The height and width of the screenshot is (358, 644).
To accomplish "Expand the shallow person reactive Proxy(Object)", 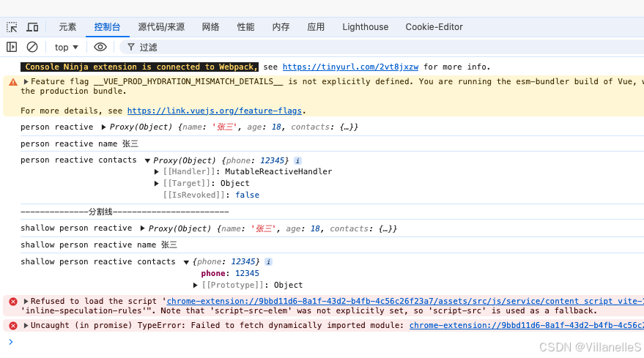I will tap(143, 228).
